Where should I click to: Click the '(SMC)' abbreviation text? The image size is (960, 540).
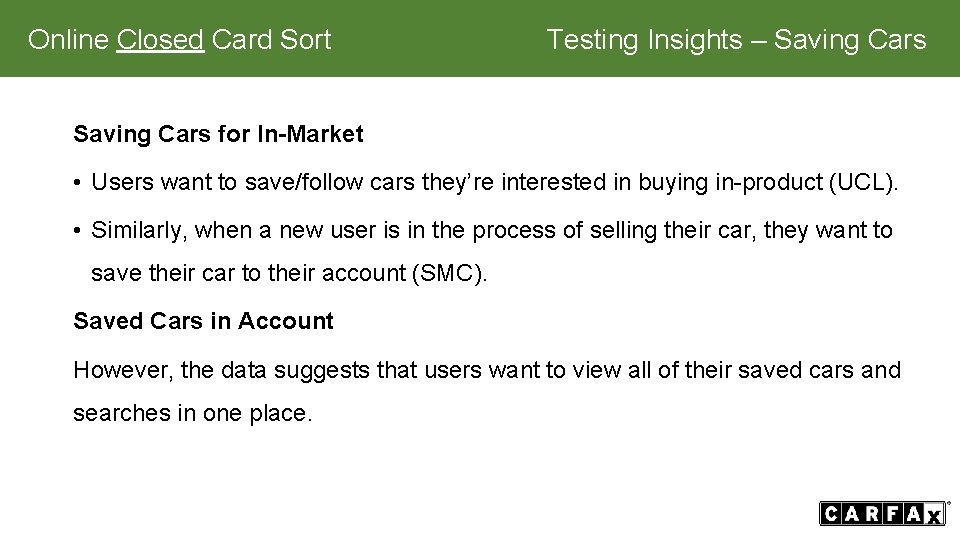tap(449, 273)
